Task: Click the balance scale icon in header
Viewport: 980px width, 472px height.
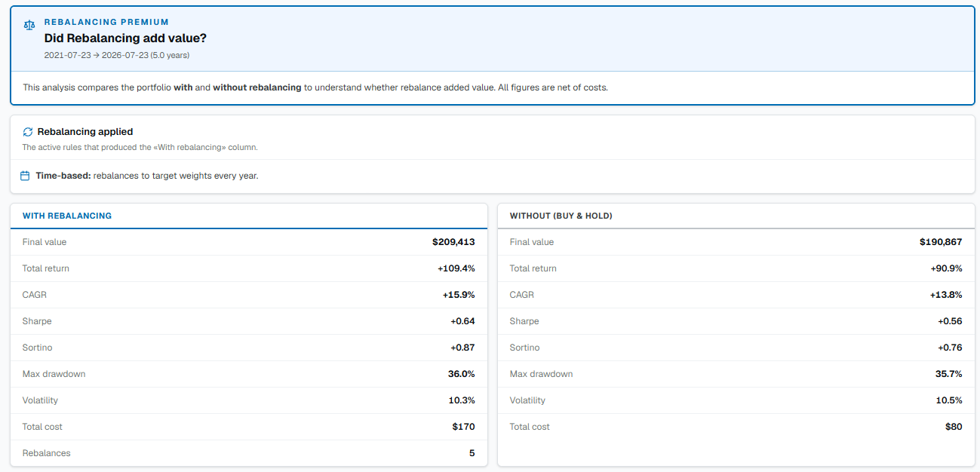Action: click(x=29, y=25)
